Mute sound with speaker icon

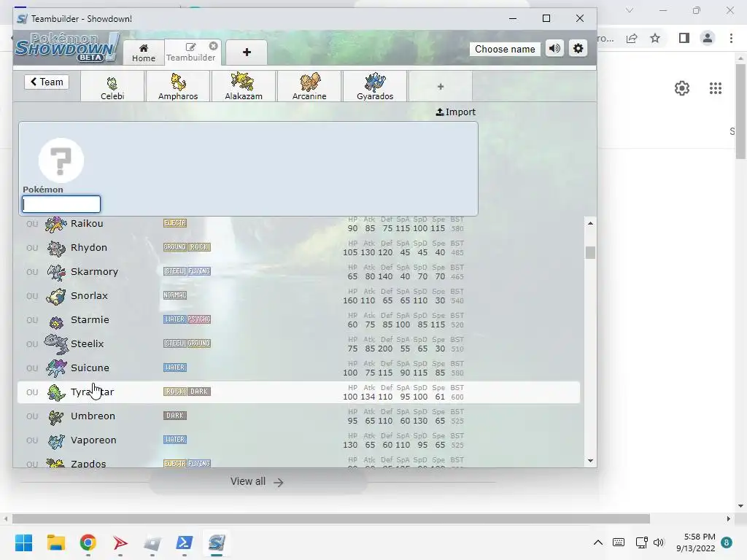click(x=554, y=49)
